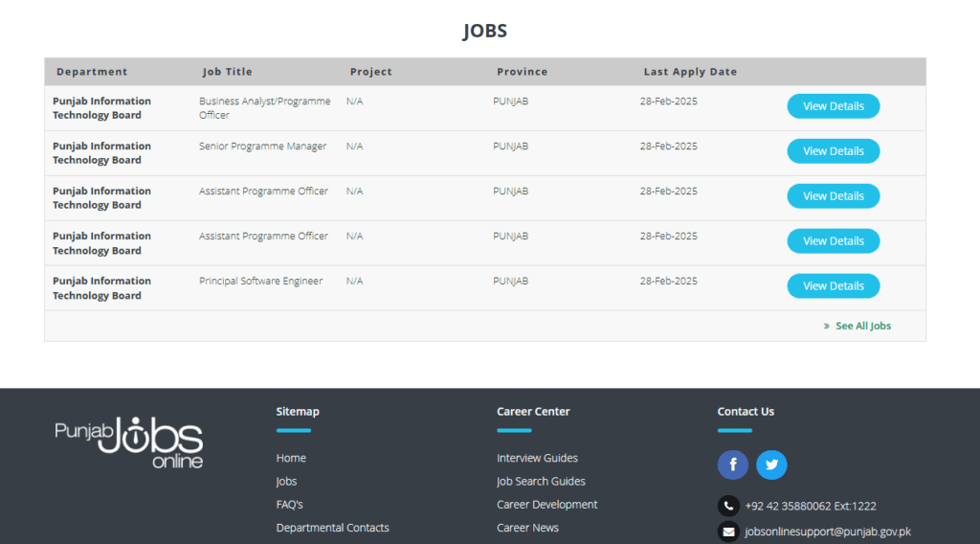Click the phone icon in Contact Us

tap(728, 506)
